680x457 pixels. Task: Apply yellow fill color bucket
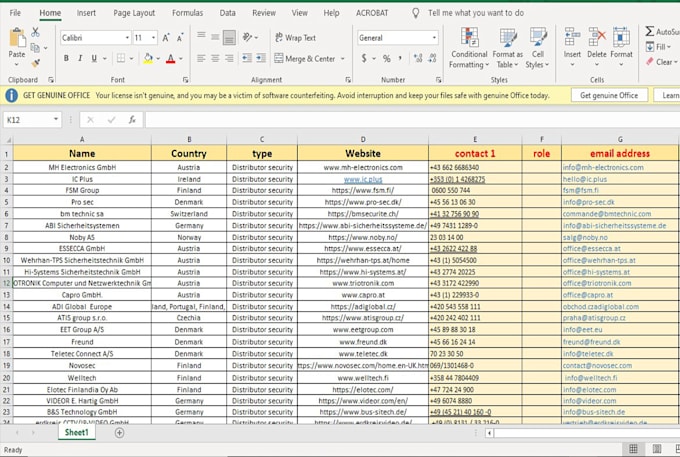pyautogui.click(x=148, y=58)
